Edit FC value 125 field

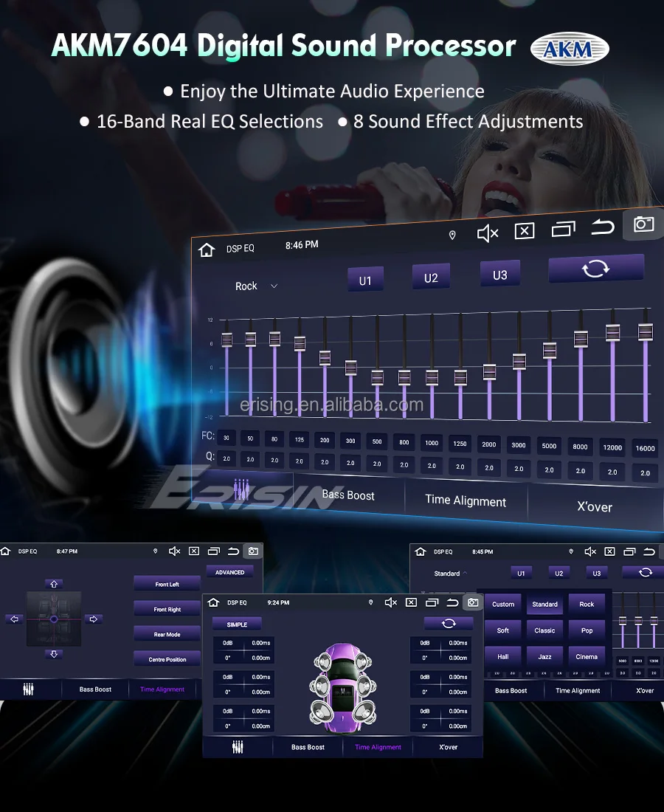tap(299, 439)
